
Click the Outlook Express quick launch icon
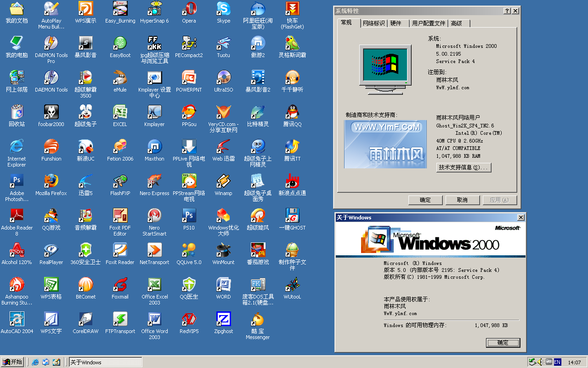[x=46, y=362]
